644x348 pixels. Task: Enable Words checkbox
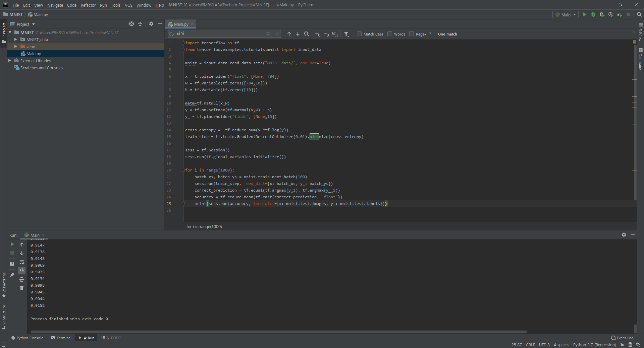390,34
